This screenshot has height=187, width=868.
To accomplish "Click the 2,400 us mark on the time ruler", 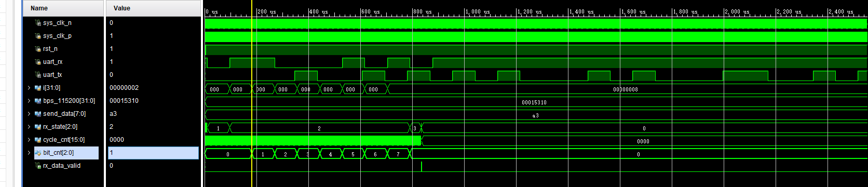I will 840,11.
